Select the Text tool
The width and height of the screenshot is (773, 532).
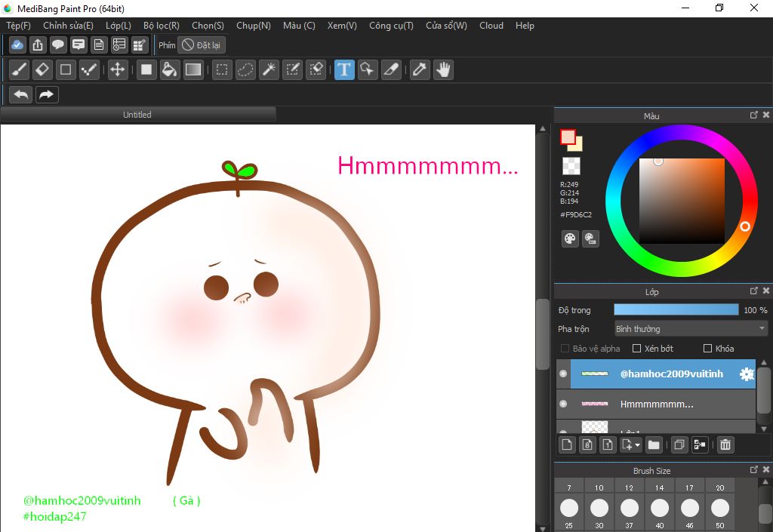pyautogui.click(x=344, y=69)
